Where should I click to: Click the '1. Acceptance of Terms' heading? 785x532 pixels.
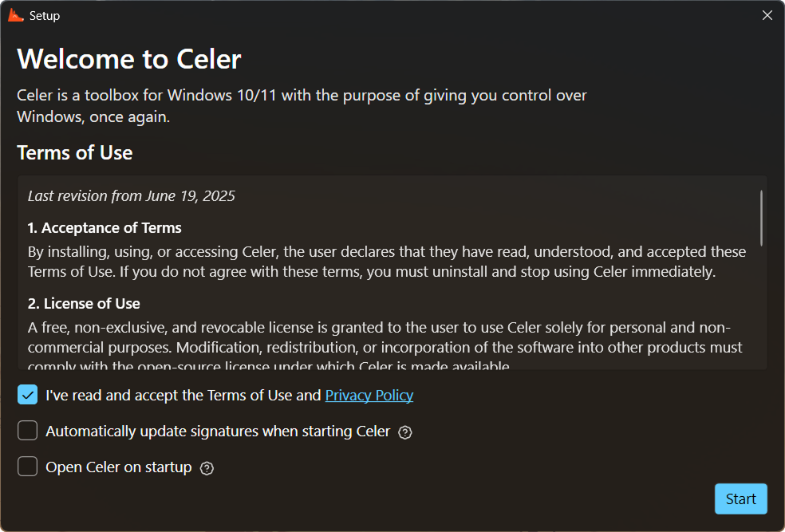(x=105, y=228)
